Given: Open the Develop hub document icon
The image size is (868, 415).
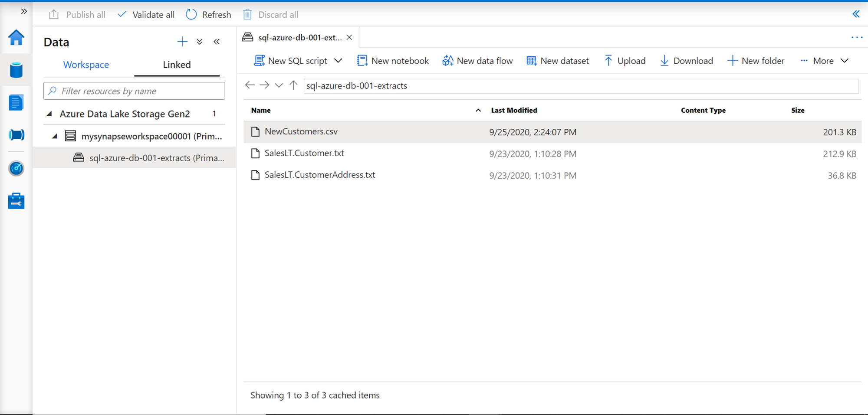Looking at the screenshot, I should coord(16,103).
